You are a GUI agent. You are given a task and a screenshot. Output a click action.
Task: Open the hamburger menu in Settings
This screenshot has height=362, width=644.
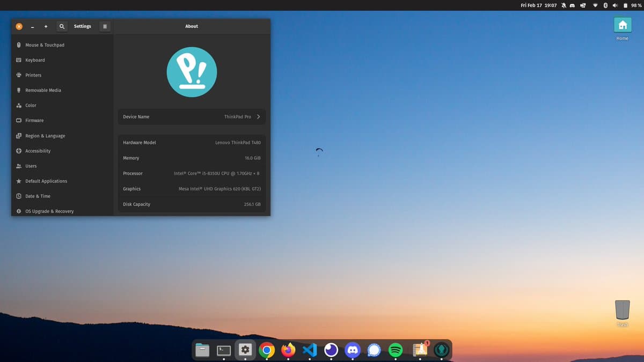105,26
